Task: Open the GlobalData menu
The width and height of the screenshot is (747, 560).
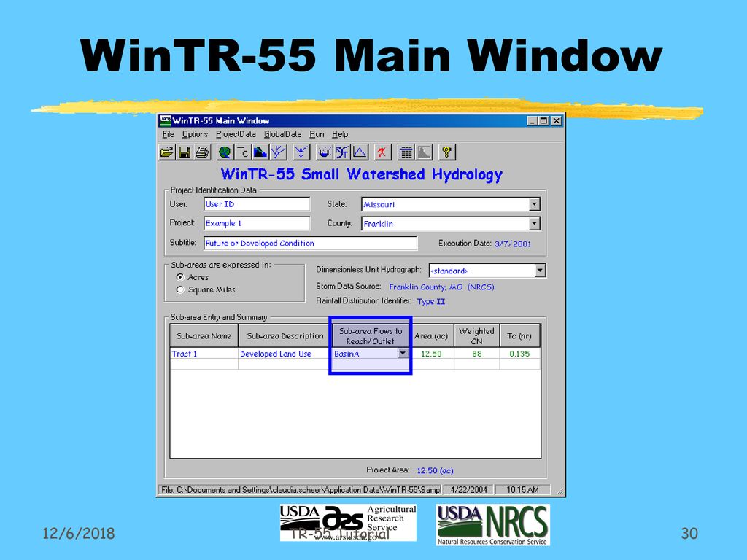Action: click(x=282, y=134)
